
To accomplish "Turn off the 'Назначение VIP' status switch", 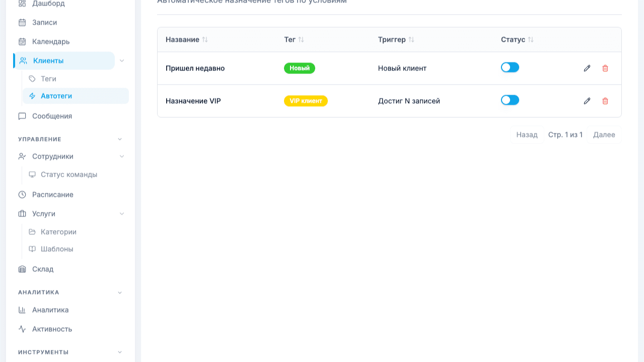I will [510, 100].
